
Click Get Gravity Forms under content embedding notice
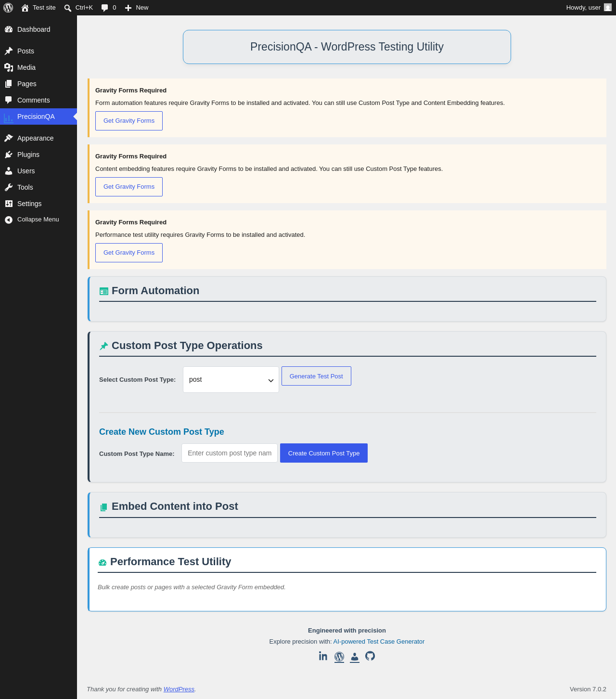point(129,187)
